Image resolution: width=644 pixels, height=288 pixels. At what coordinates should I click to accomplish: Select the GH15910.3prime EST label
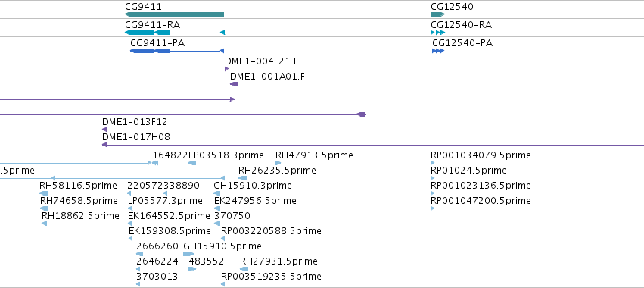(x=253, y=186)
